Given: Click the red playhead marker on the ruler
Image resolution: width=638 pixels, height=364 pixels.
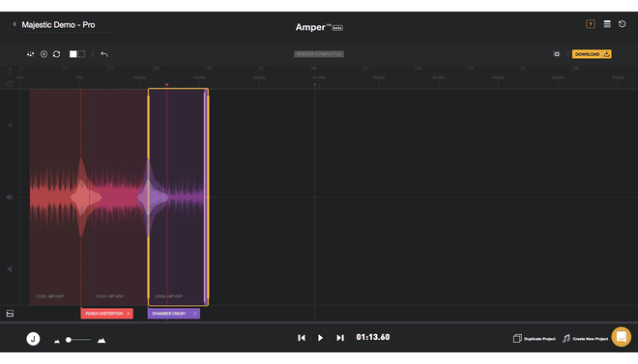Looking at the screenshot, I should coord(166,85).
